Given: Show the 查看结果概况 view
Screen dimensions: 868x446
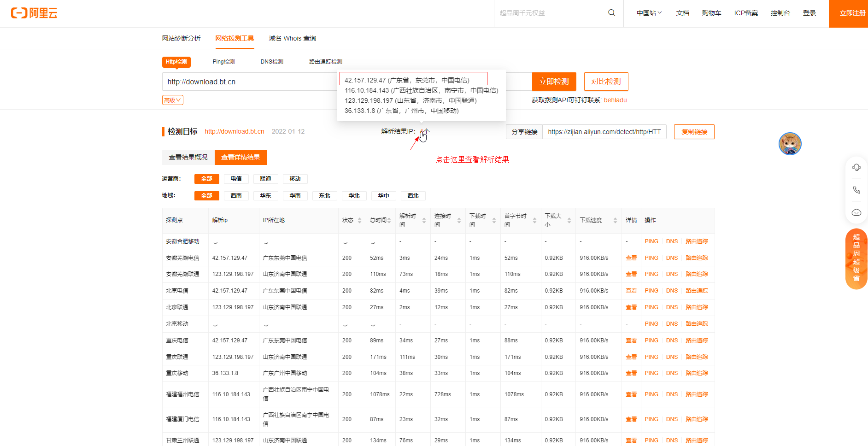Looking at the screenshot, I should tap(188, 157).
